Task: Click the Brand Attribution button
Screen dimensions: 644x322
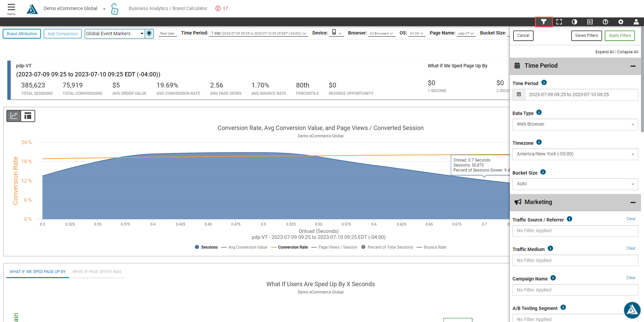Action: [x=22, y=34]
